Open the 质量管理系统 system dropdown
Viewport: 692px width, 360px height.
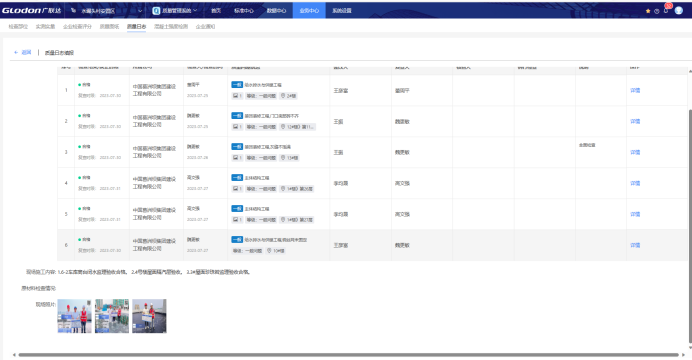(x=175, y=11)
